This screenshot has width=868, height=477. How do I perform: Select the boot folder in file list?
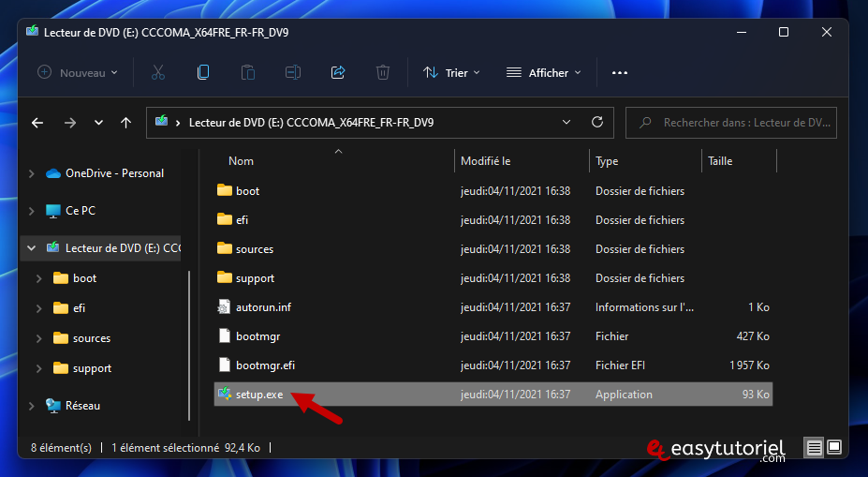(x=247, y=190)
